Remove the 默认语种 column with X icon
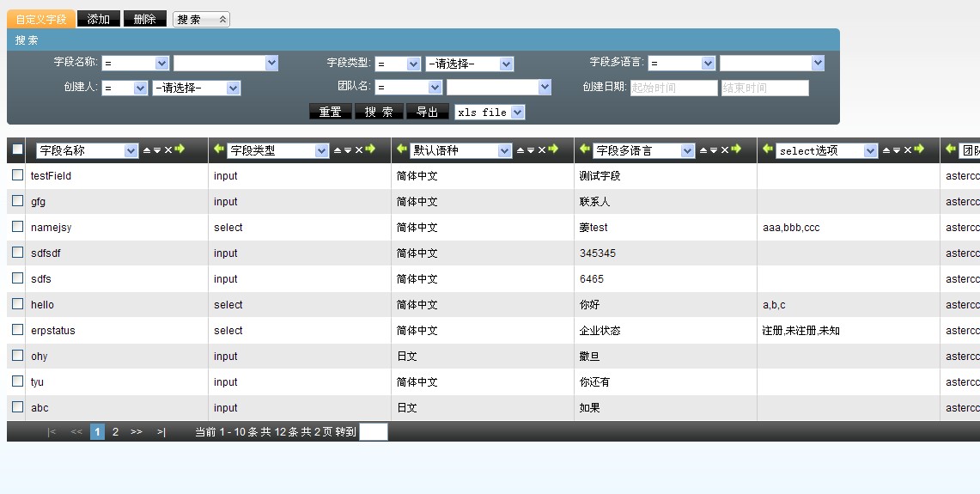 coord(542,150)
